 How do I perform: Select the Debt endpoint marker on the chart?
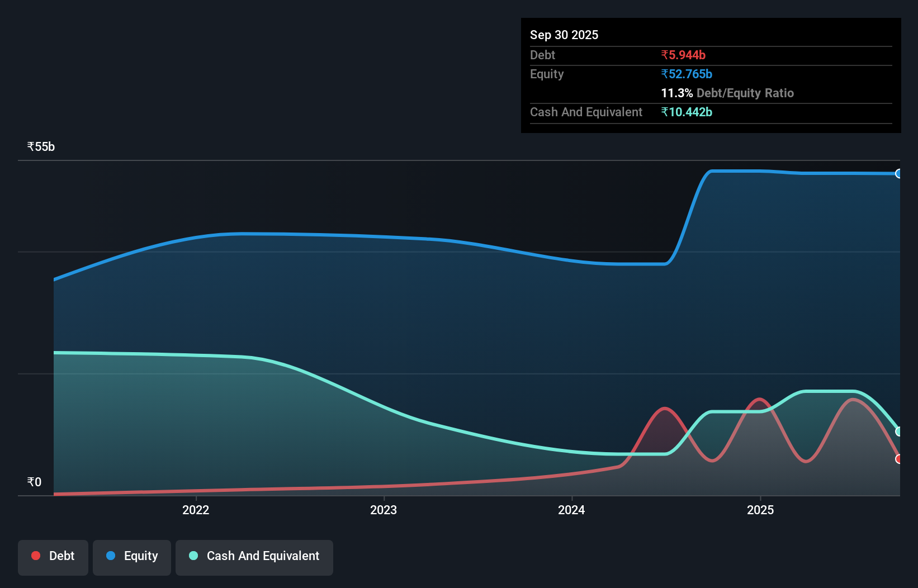(x=898, y=459)
